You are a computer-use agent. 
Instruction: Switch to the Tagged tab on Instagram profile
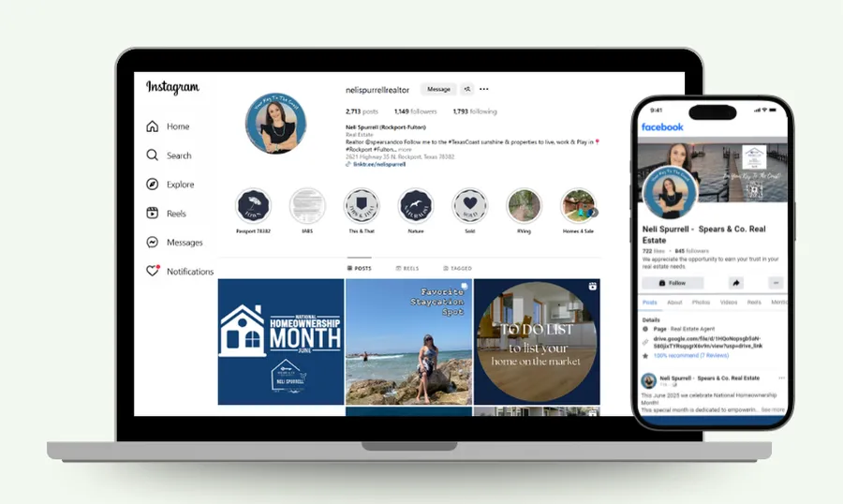(x=457, y=268)
